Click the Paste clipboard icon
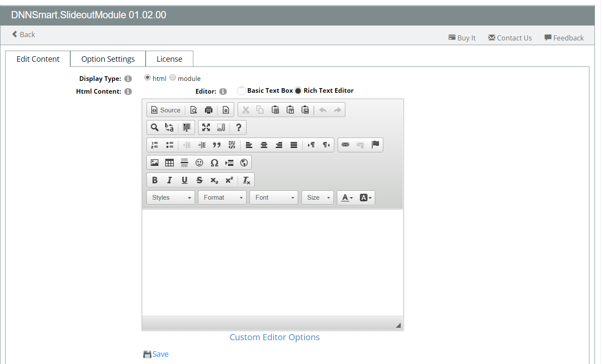 275,110
